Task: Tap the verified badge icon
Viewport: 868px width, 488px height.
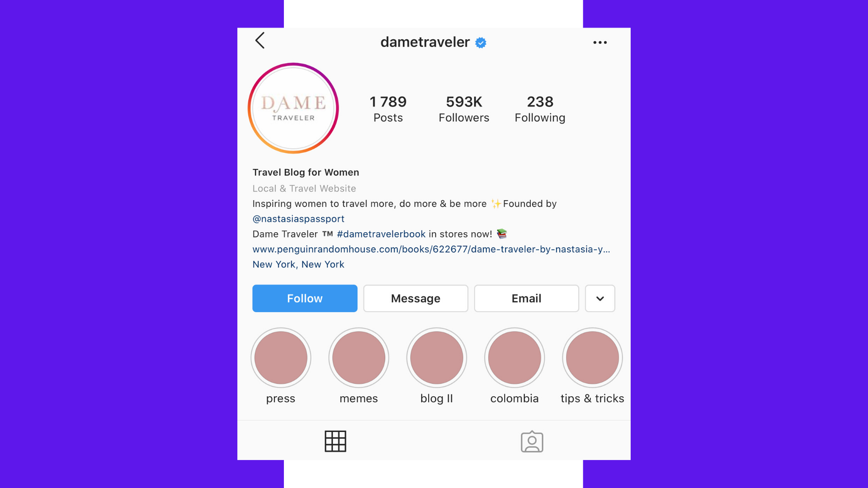Action: (x=481, y=43)
